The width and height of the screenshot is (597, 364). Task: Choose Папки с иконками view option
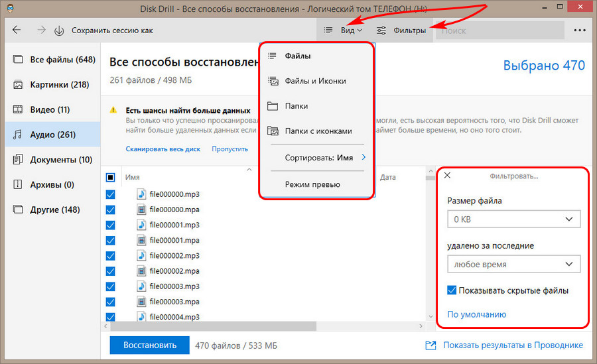[x=317, y=131]
